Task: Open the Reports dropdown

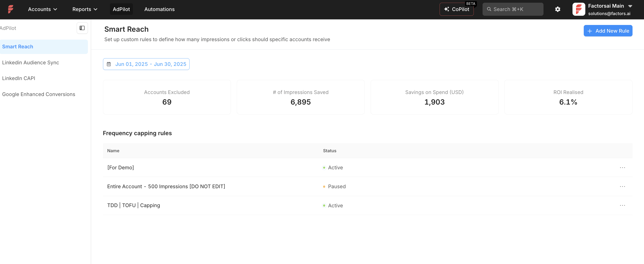Action: click(85, 9)
